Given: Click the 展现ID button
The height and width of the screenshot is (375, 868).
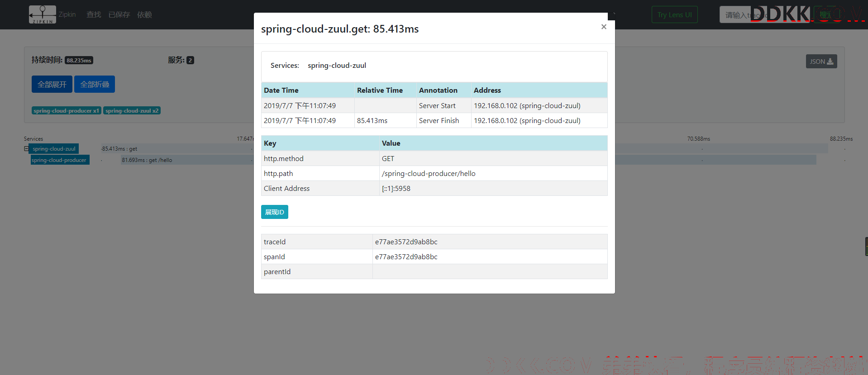Looking at the screenshot, I should [x=275, y=212].
